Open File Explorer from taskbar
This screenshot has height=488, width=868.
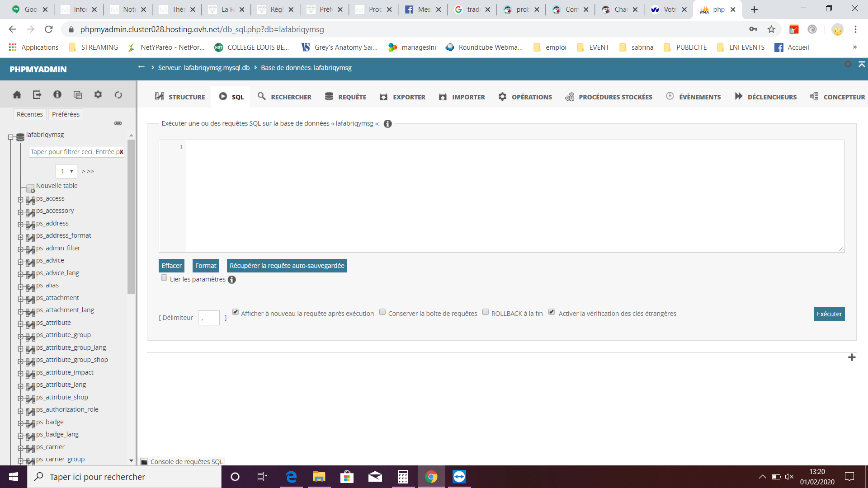point(319,477)
